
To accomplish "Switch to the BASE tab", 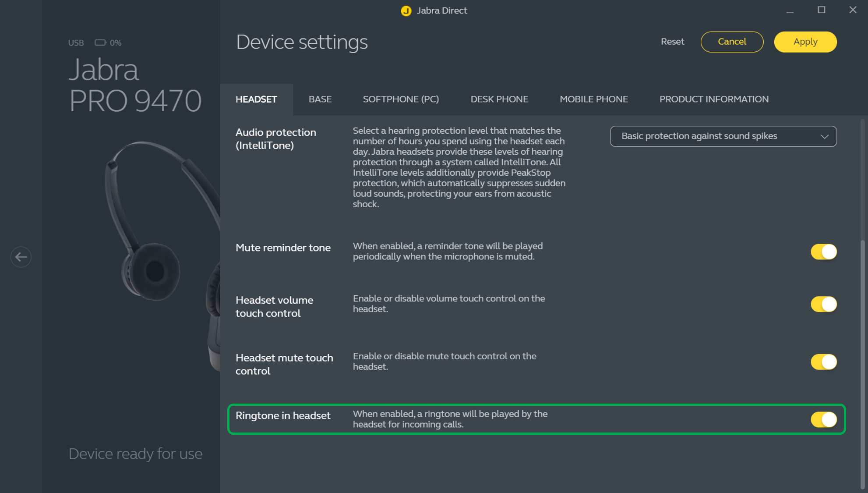I will [320, 99].
